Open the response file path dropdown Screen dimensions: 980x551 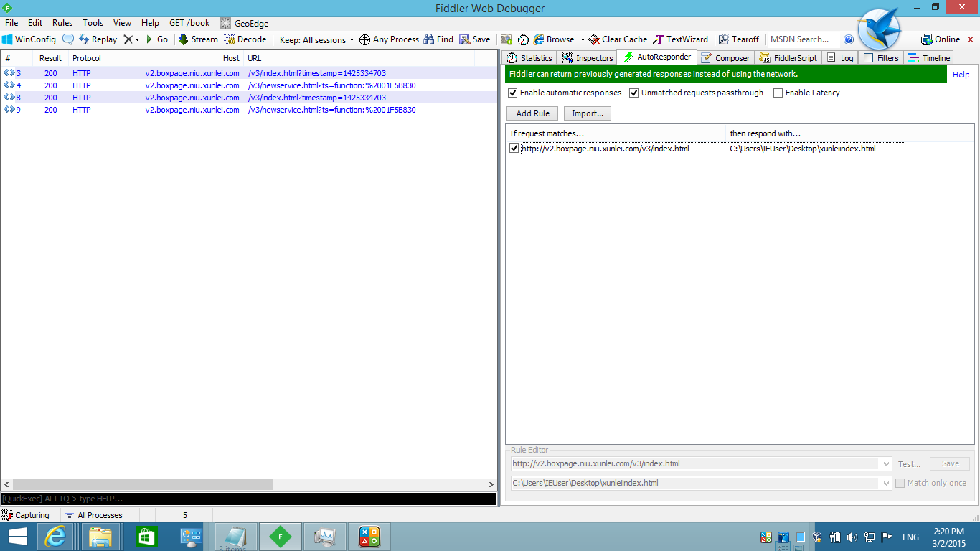(886, 483)
